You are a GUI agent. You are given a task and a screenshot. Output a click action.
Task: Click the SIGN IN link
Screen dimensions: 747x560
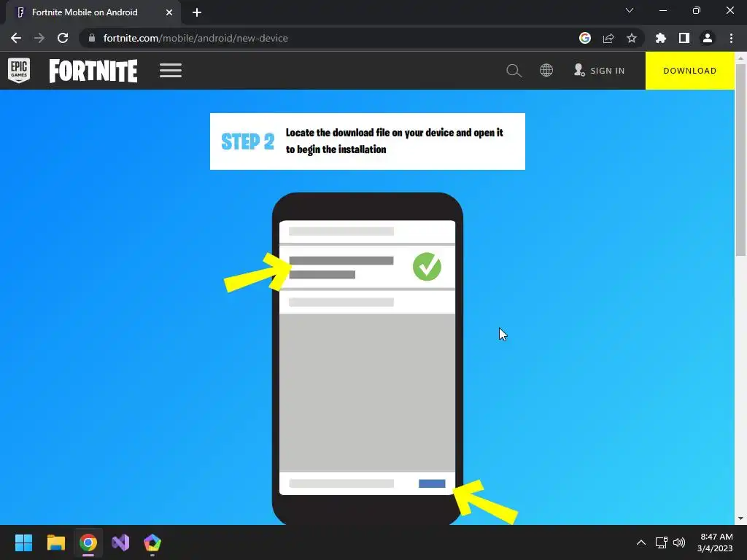point(600,71)
